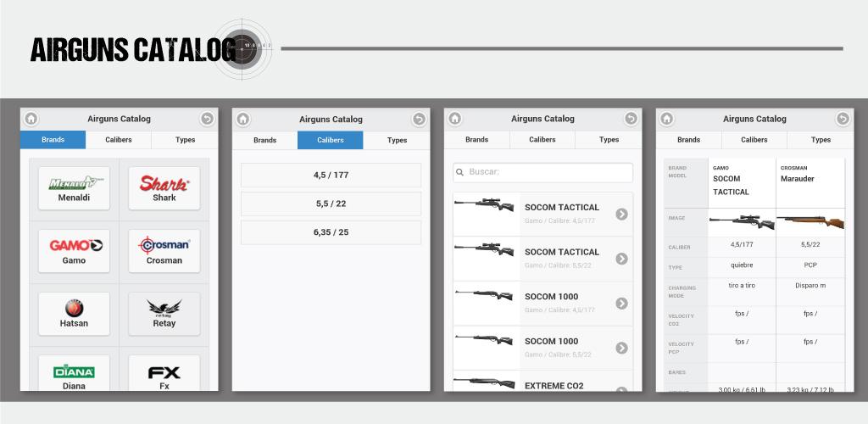Click the Buscar search field
The width and height of the screenshot is (868, 424).
coord(543,172)
